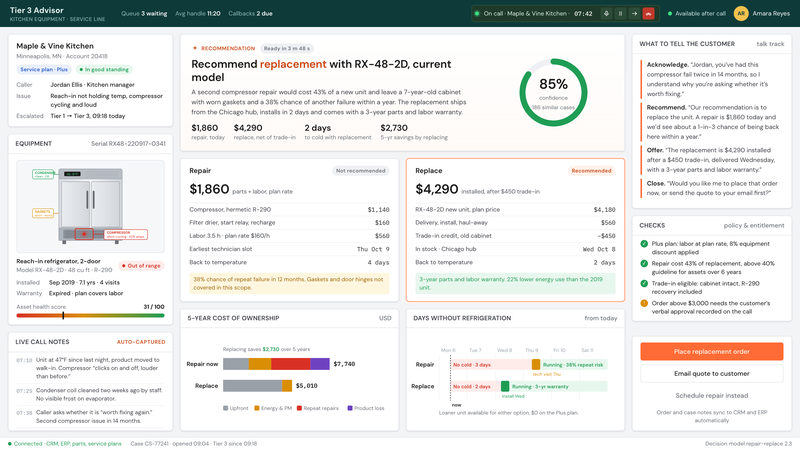Click the purple Product loss segment in Repair now bar
This screenshot has width=800, height=450.
(x=320, y=364)
